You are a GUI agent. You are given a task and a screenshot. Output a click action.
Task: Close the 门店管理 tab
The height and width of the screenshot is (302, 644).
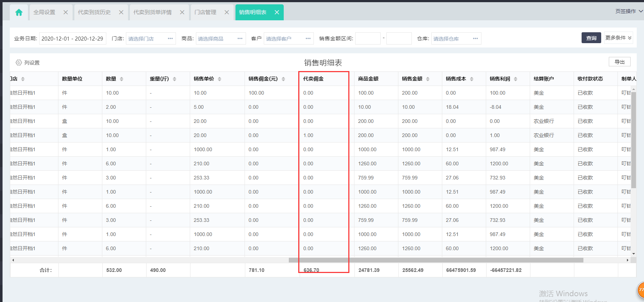tap(227, 12)
